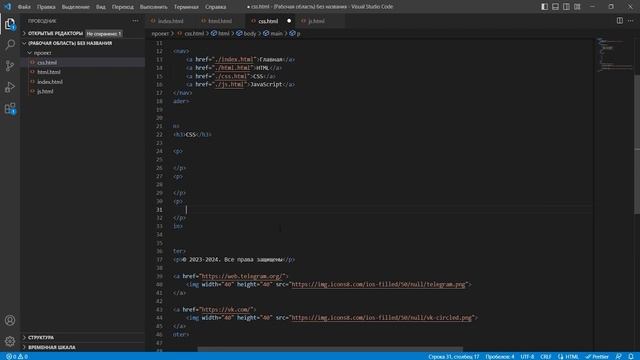The image size is (640, 360).
Task: Switch to the index.html editor tab
Action: pyautogui.click(x=170, y=21)
